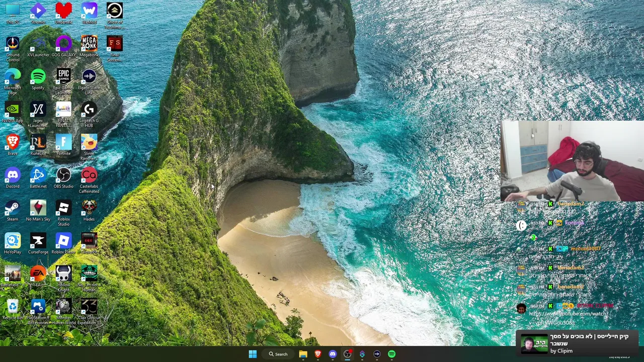
Task: Open Elgato Wave Link shortcut
Action: coord(89,81)
